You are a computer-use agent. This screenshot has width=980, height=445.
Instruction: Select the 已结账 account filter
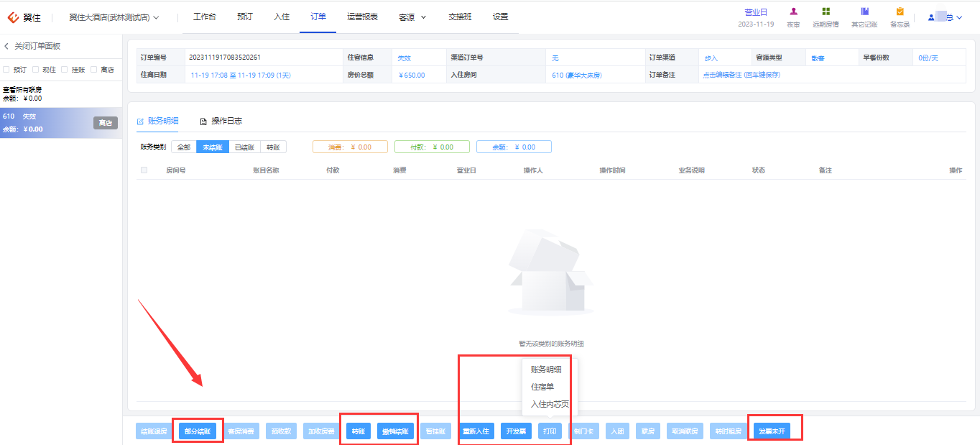tap(245, 147)
